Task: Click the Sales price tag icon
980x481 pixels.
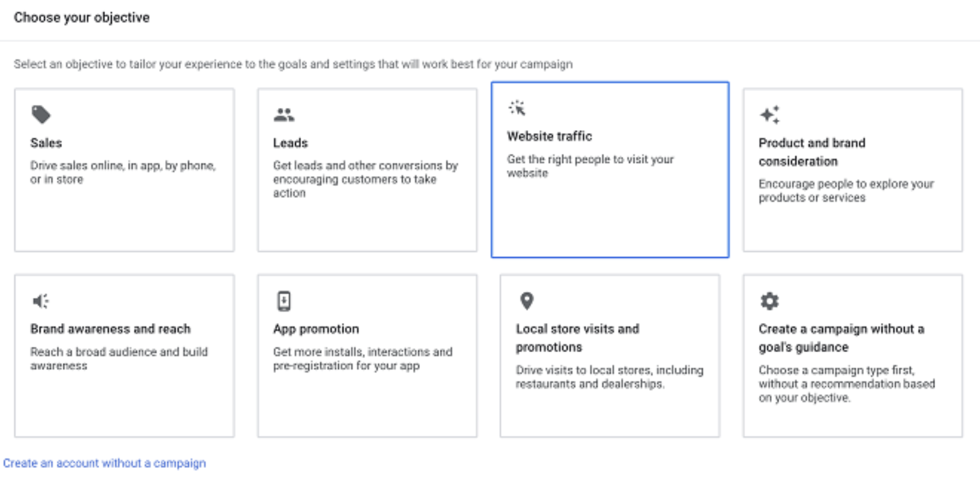Action: tap(41, 114)
